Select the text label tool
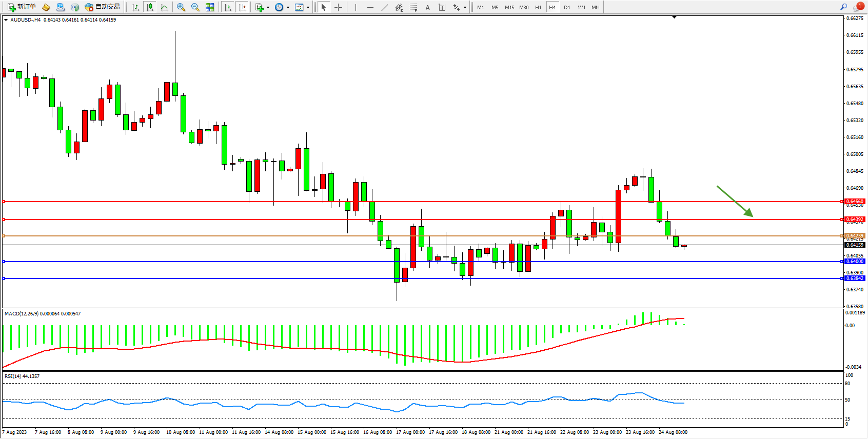The image size is (868, 439). pyautogui.click(x=427, y=7)
